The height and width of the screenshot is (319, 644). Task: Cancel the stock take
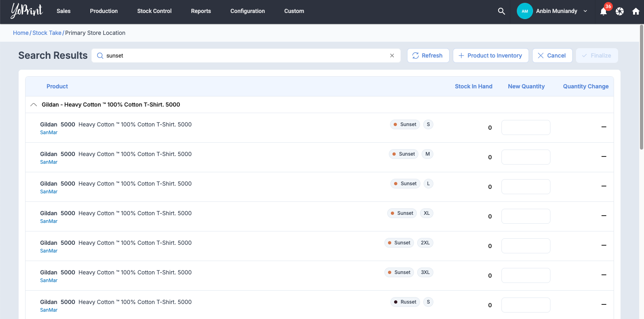click(x=552, y=56)
